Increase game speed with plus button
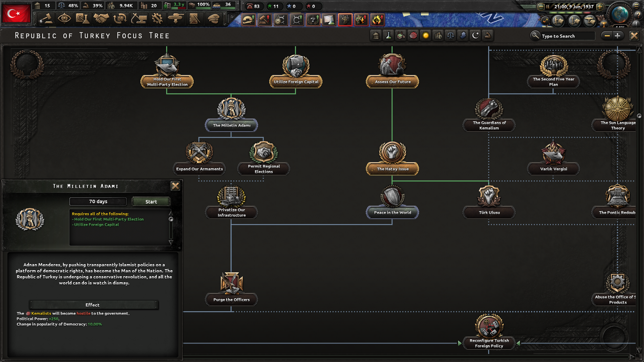Image resolution: width=644 pixels, height=362 pixels. click(600, 6)
